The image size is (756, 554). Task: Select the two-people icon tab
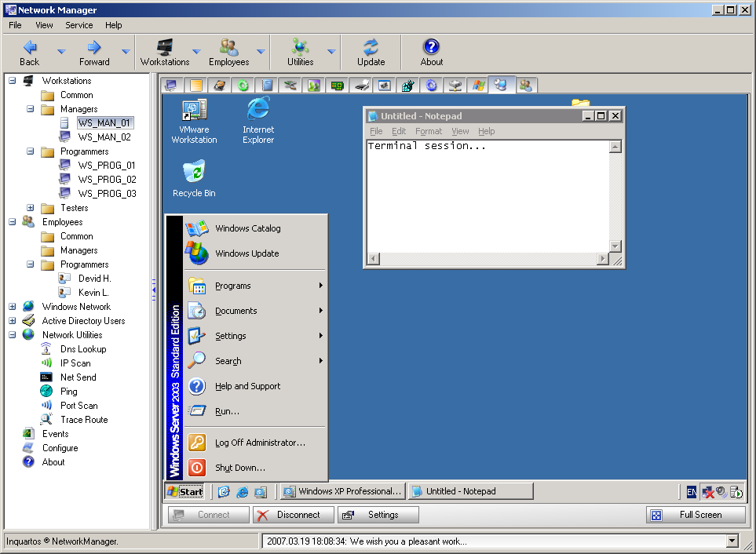[526, 86]
